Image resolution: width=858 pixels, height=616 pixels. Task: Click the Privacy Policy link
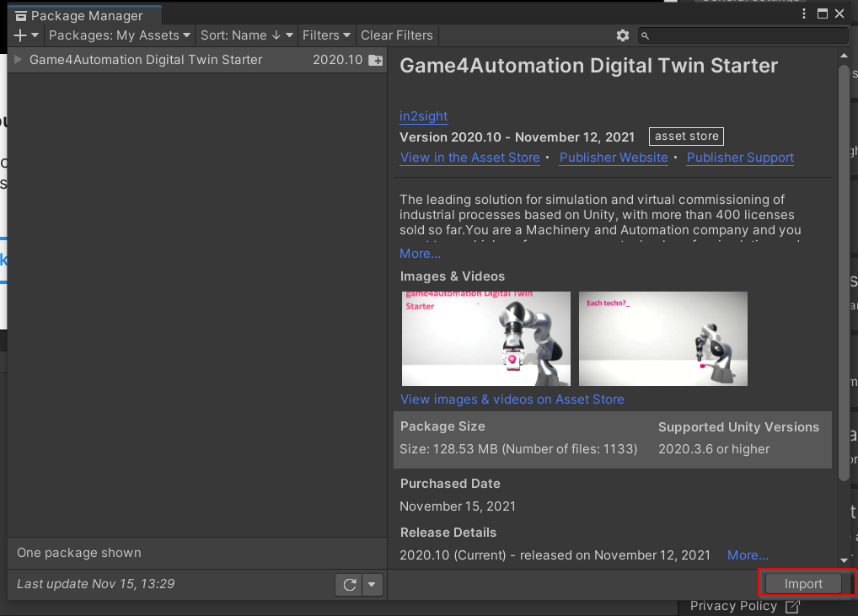(x=733, y=606)
